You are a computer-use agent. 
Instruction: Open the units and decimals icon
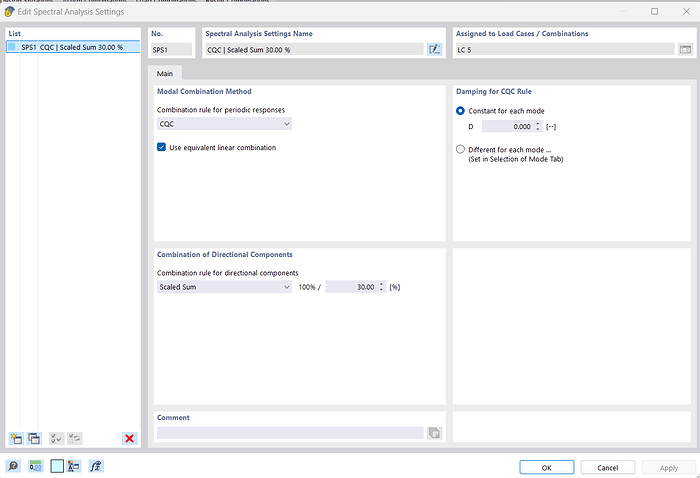[36, 466]
